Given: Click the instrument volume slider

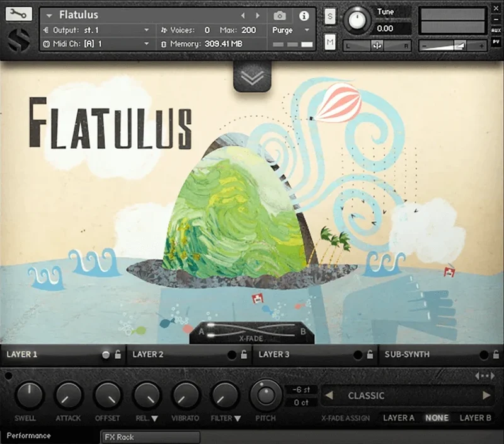Looking at the screenshot, I should pos(452,46).
